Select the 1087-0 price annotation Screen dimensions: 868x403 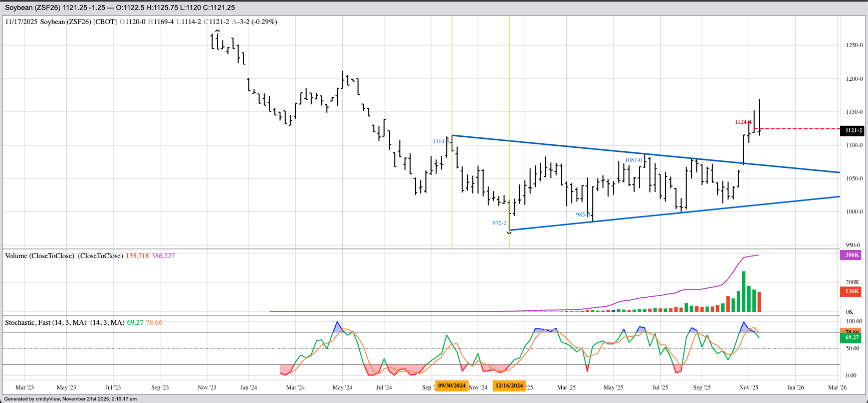coord(633,160)
